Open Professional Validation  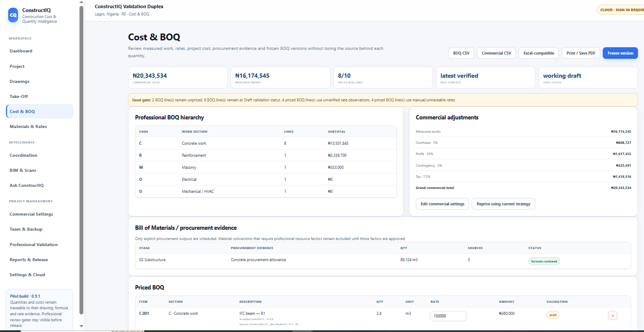point(40,245)
